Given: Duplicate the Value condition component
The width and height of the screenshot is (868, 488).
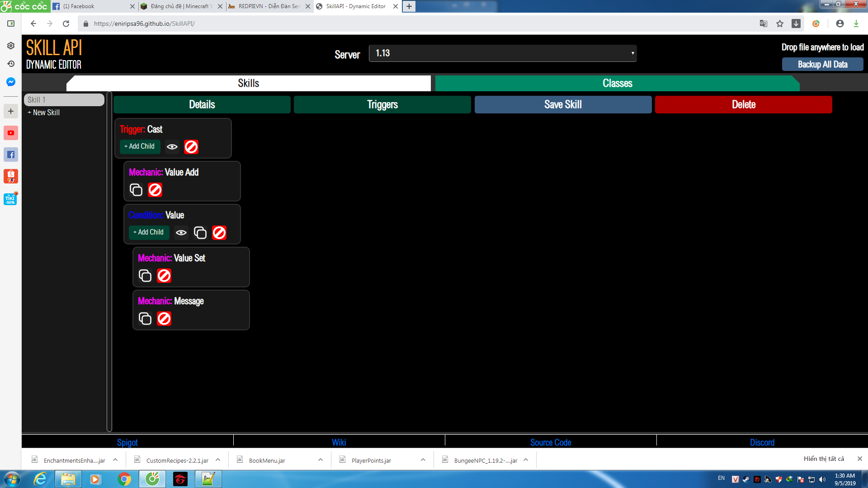Looking at the screenshot, I should coord(200,233).
